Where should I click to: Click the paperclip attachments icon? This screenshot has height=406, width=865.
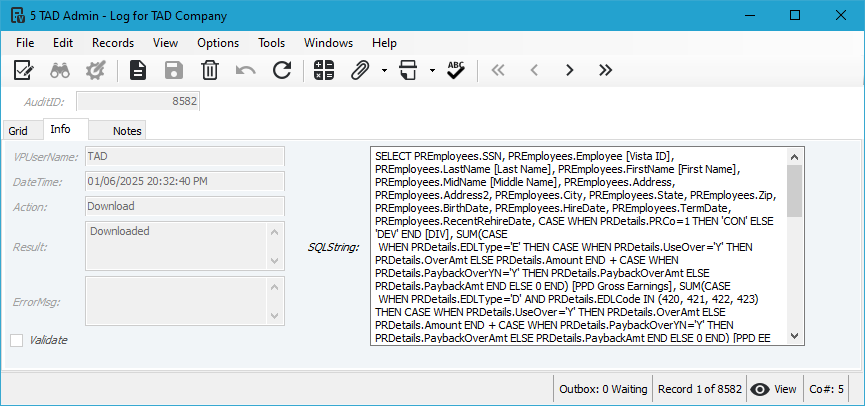click(360, 70)
